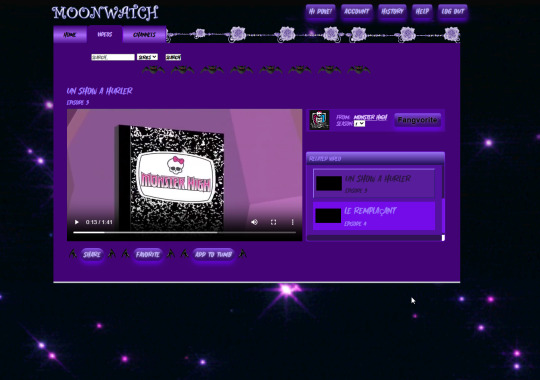Switch to the Home tab
The height and width of the screenshot is (380, 540).
(70, 35)
